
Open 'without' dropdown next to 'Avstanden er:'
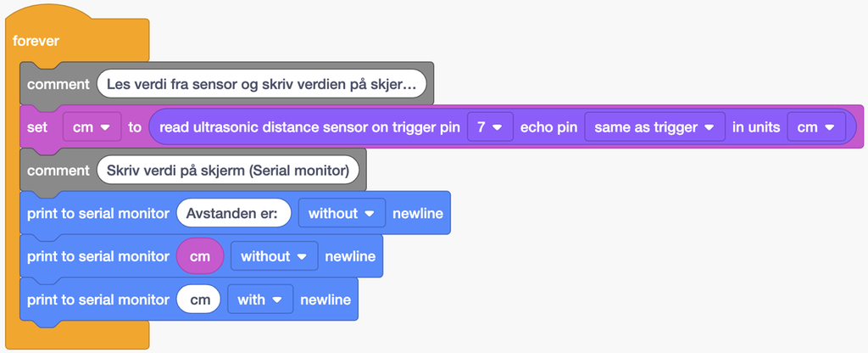[x=342, y=213]
